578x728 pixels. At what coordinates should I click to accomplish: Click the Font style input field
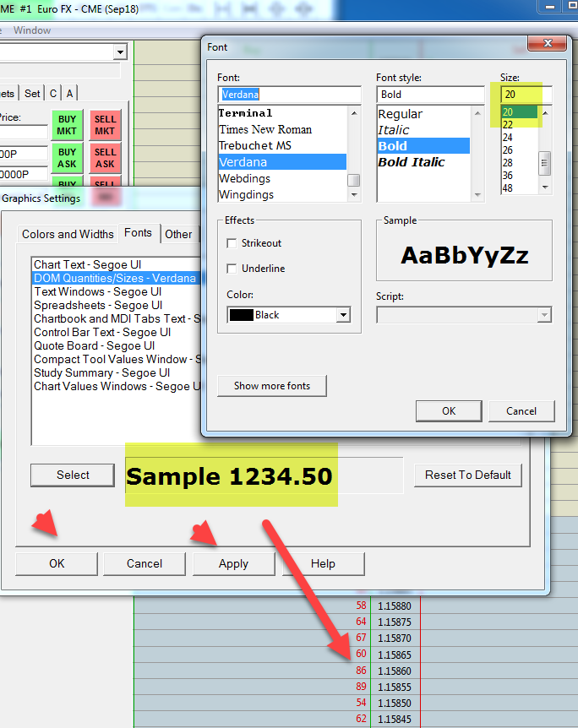(430, 95)
